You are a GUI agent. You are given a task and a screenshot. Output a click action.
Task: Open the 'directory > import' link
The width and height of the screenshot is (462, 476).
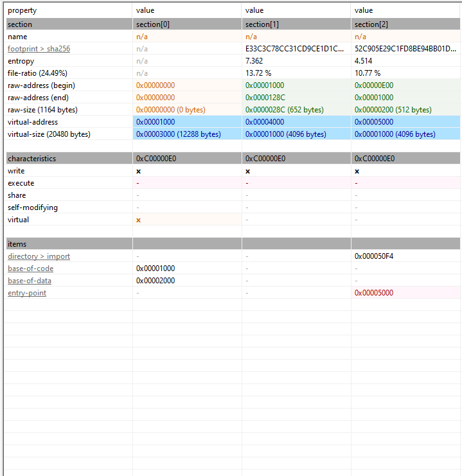[x=39, y=256]
